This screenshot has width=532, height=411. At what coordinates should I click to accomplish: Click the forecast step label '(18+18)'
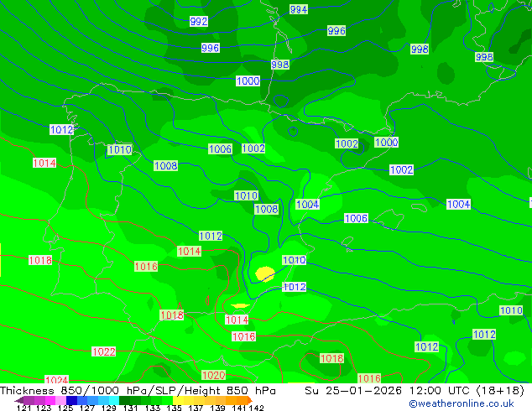click(500, 391)
